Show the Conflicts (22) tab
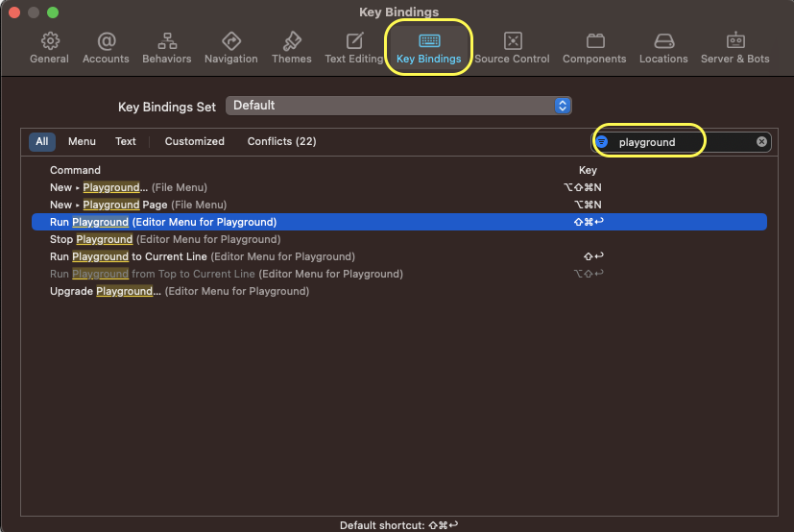 pos(281,141)
